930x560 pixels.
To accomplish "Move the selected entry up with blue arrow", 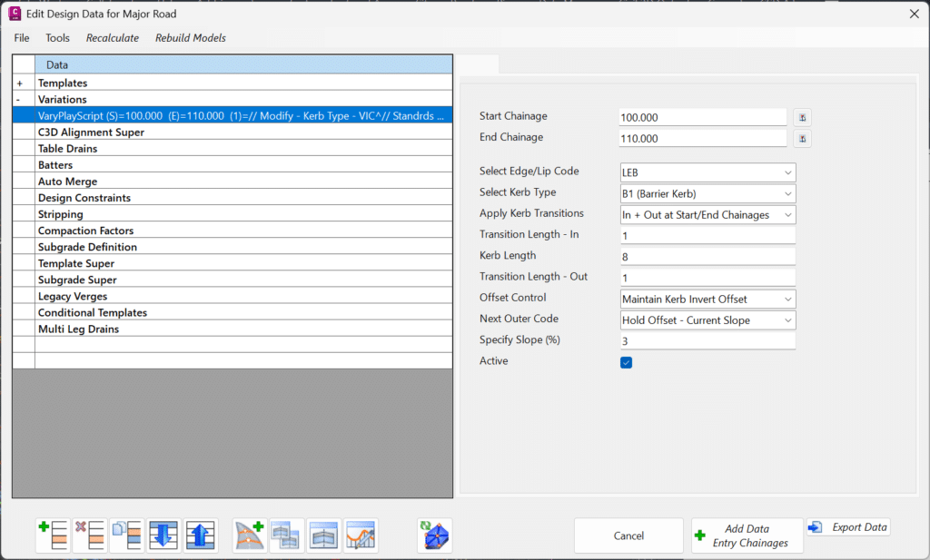I will [200, 535].
